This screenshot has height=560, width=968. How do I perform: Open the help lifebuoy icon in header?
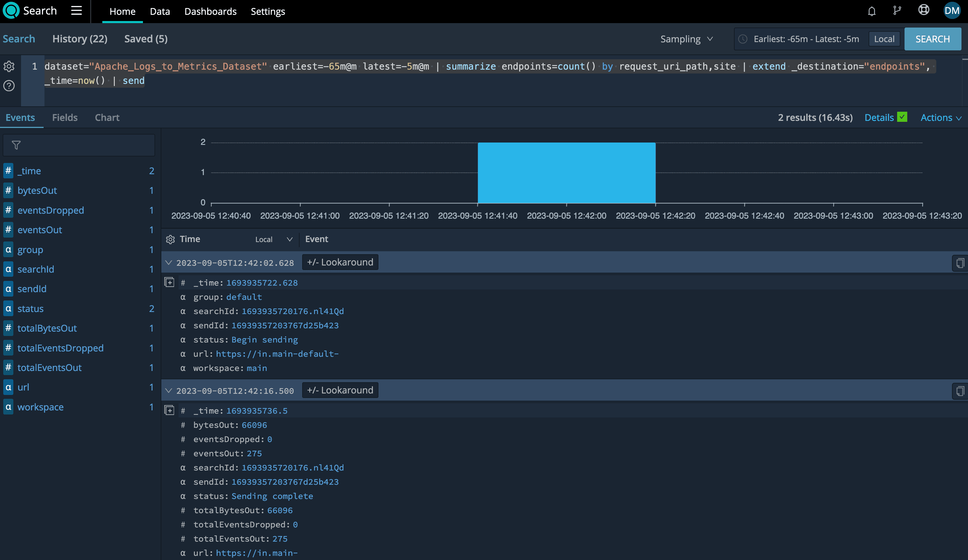click(x=924, y=10)
